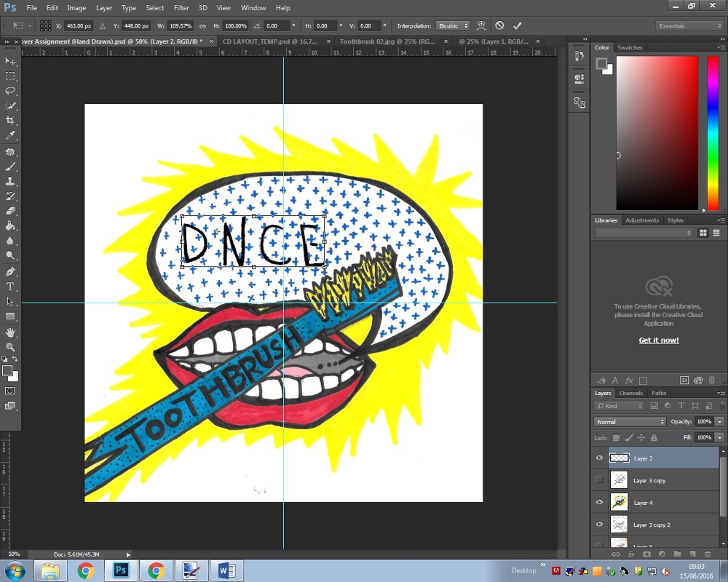The image size is (728, 582).
Task: Select the Horizontal Type tool
Action: pos(9,286)
